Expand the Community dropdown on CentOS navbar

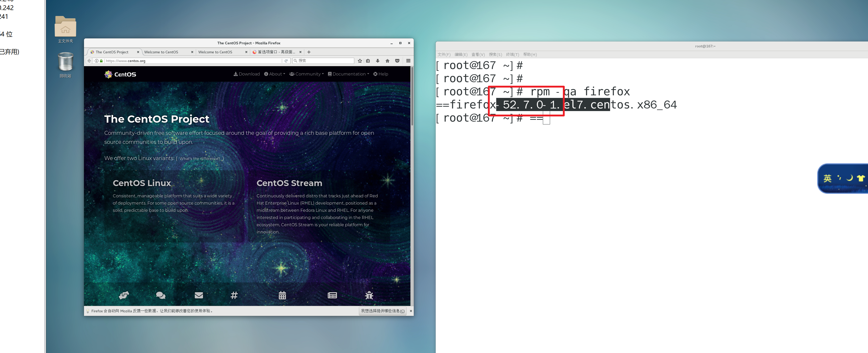pyautogui.click(x=306, y=74)
